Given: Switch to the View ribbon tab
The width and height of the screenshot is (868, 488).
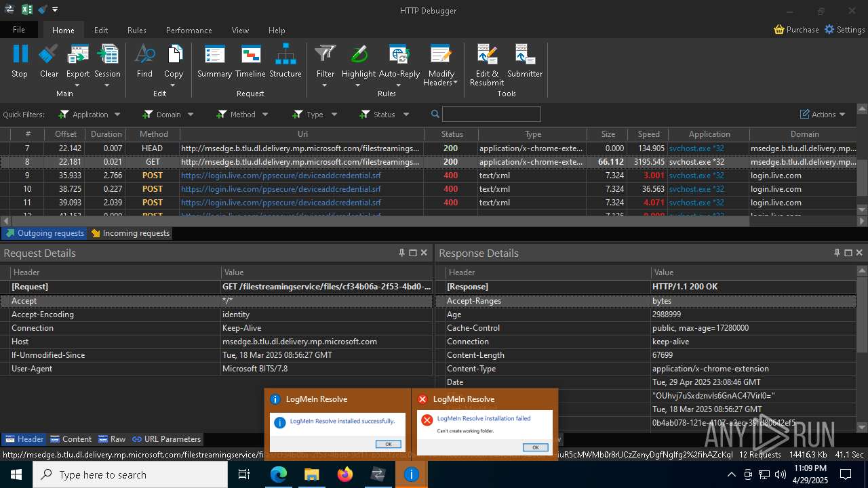Looking at the screenshot, I should coord(240,30).
